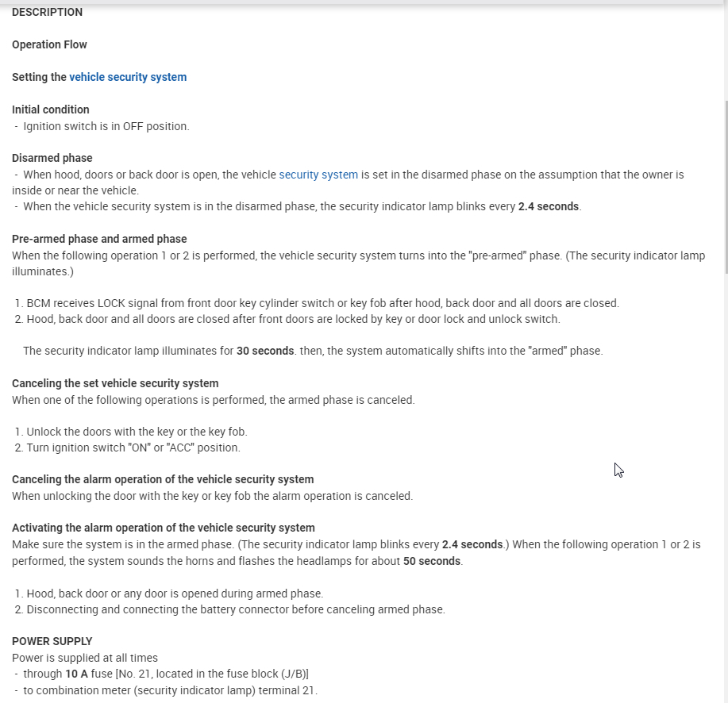This screenshot has width=728, height=703.
Task: Click the DESCRIPTION heading
Action: point(47,12)
